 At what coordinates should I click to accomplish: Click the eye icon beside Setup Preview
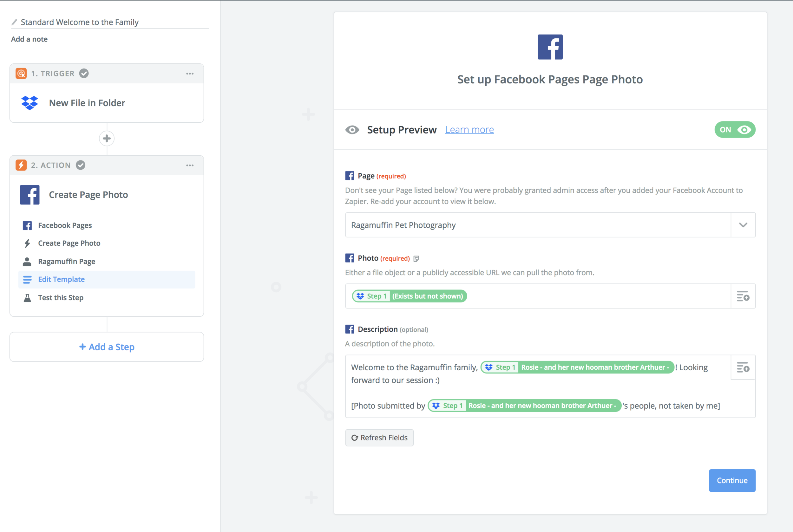click(352, 130)
